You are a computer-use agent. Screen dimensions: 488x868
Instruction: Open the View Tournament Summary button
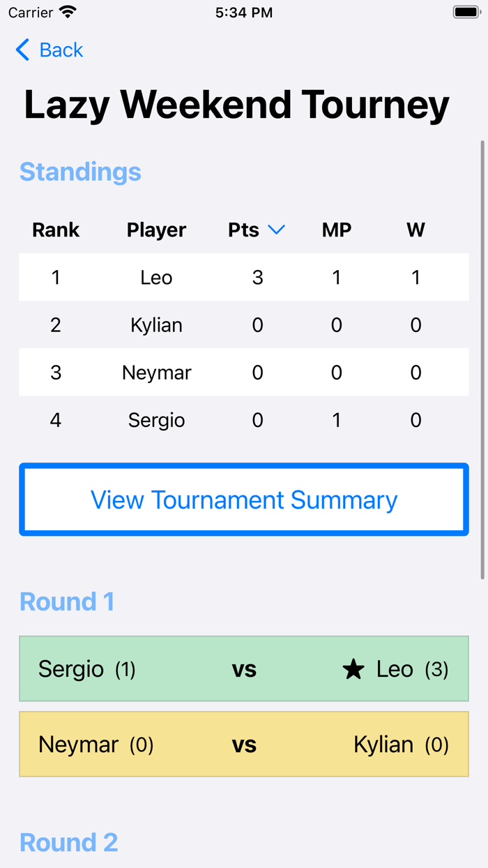tap(244, 500)
